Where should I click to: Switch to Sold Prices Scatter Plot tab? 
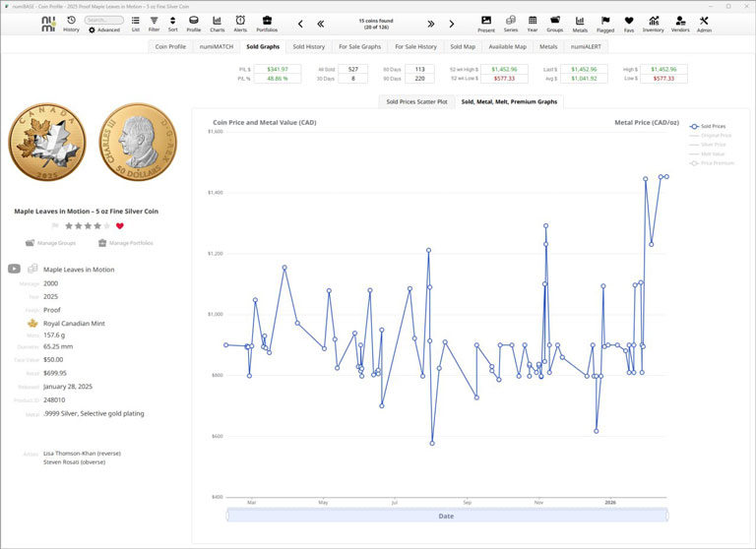coord(416,101)
